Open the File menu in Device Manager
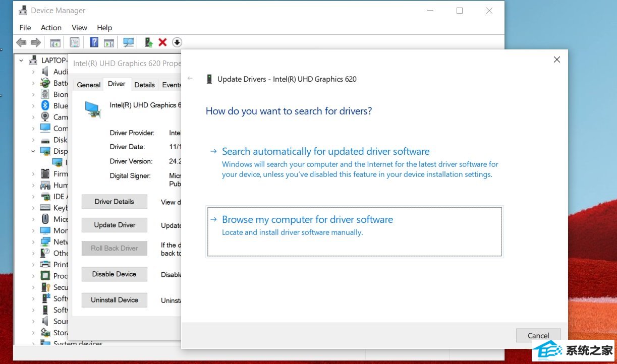 [x=25, y=28]
